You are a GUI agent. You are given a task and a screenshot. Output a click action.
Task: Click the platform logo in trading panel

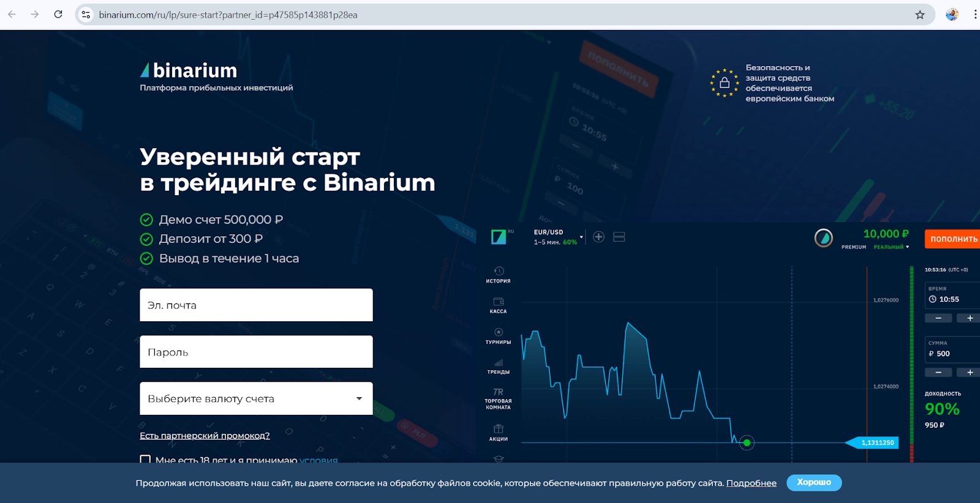499,237
